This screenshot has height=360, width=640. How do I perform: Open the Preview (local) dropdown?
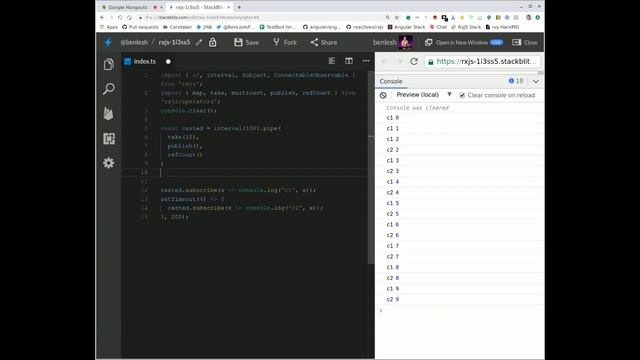(x=424, y=95)
